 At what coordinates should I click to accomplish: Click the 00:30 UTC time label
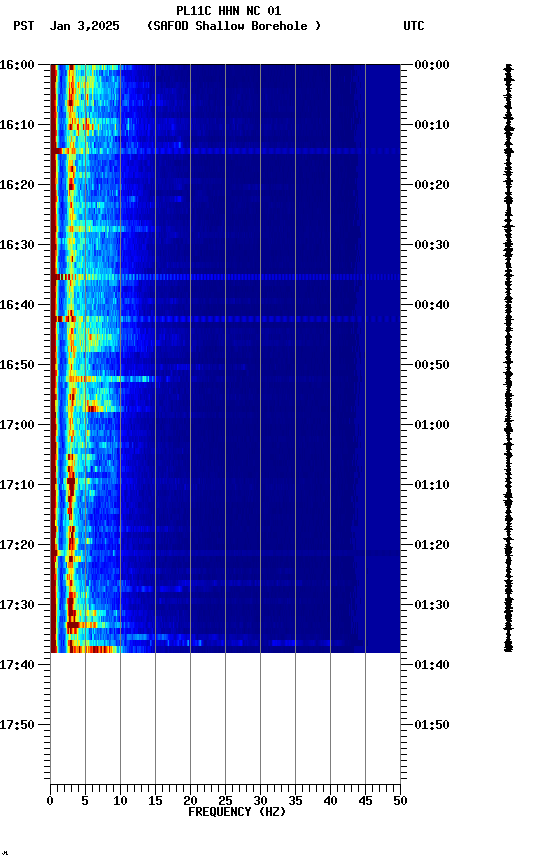432,245
